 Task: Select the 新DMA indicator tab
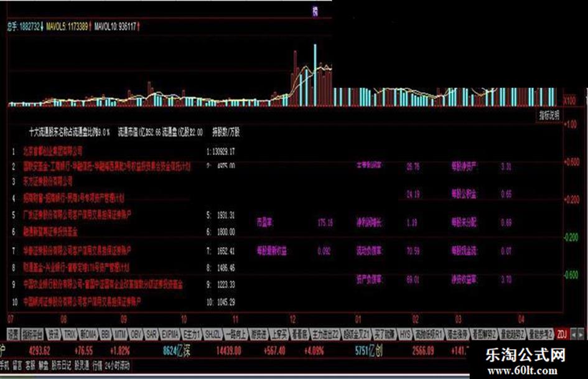[x=88, y=334]
